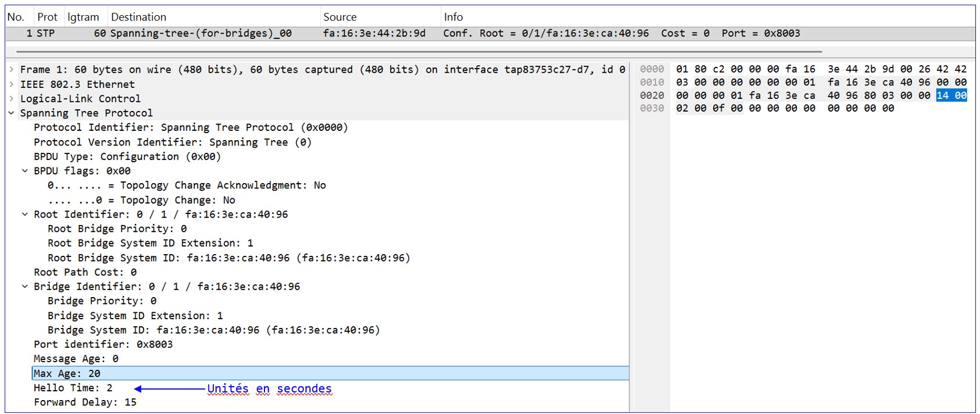980x414 pixels.
Task: Sort by the Source column header
Action: pos(340,17)
